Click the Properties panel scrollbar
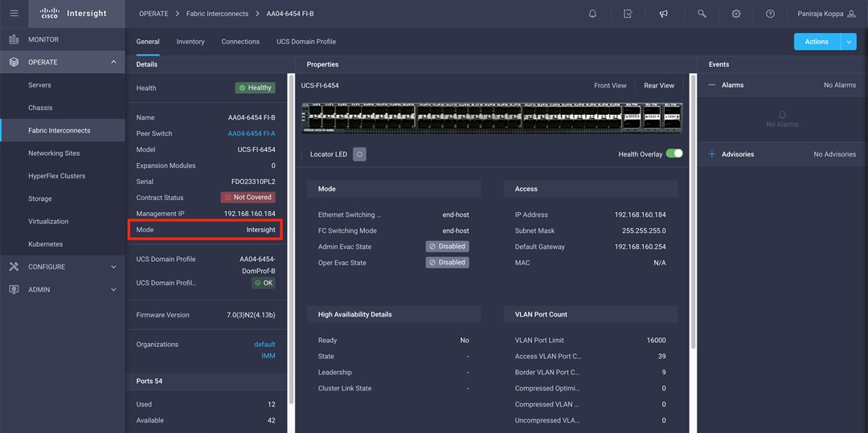Screen dimensions: 868x433 click(693, 210)
